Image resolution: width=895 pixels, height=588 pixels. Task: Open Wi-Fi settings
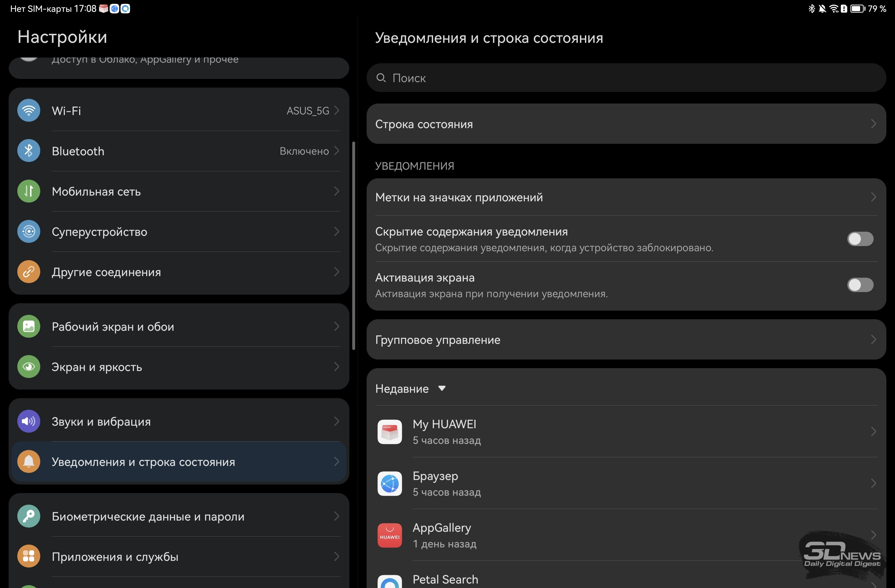(x=179, y=111)
